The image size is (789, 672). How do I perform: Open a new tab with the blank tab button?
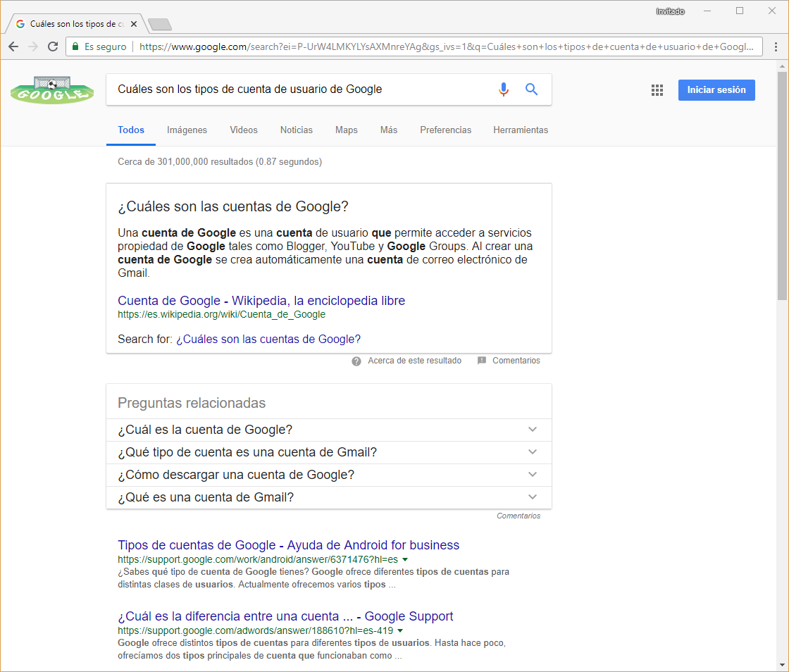[160, 24]
